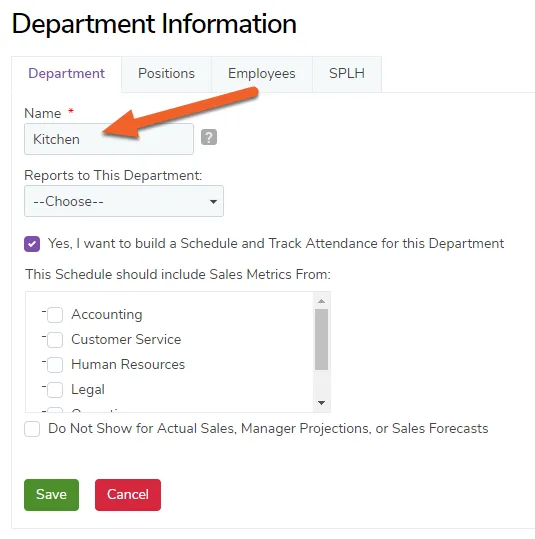The height and width of the screenshot is (539, 535).
Task: Enable Do Not Show for Actual Sales checkbox
Action: click(32, 429)
